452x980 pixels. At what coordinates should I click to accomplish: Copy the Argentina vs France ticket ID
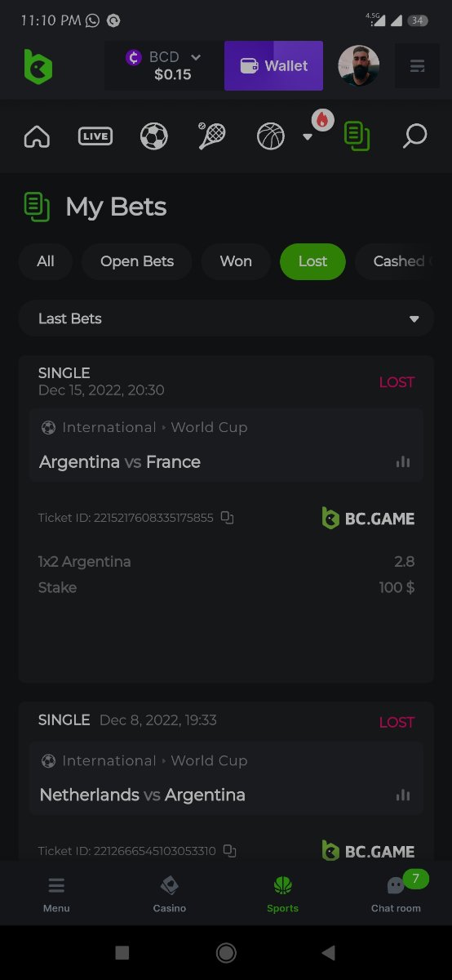point(228,518)
